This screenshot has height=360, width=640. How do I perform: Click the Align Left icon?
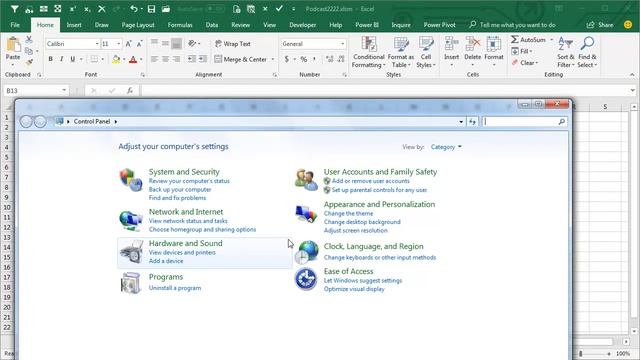pos(154,60)
